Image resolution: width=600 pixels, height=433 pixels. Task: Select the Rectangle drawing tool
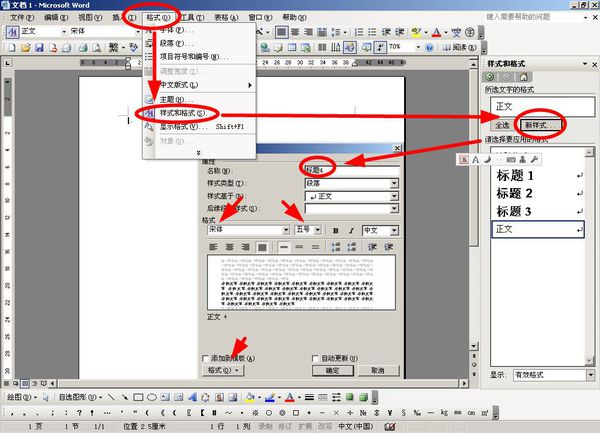tap(138, 397)
